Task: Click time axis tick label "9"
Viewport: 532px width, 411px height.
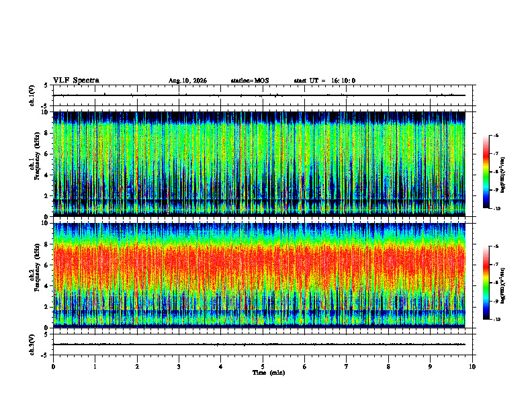Action: [x=430, y=367]
